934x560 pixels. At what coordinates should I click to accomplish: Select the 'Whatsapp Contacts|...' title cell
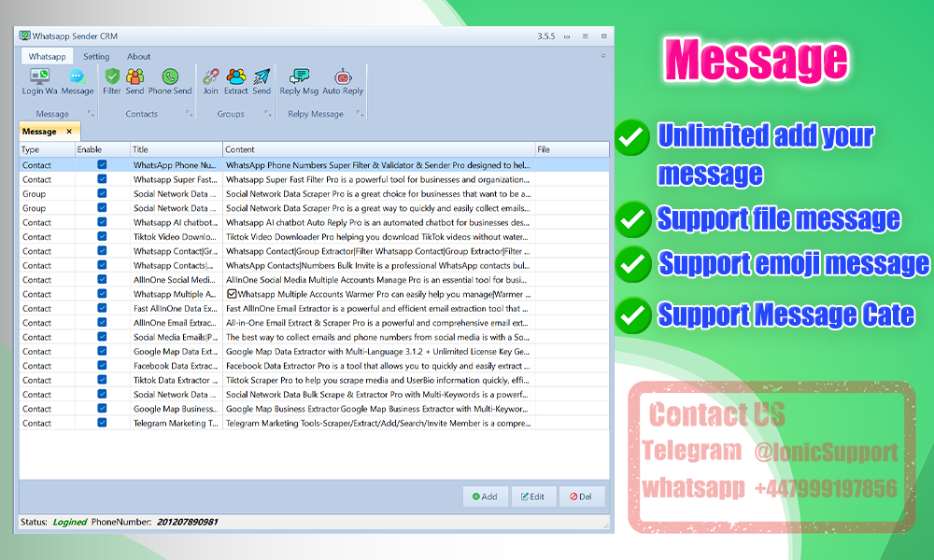pos(177,265)
